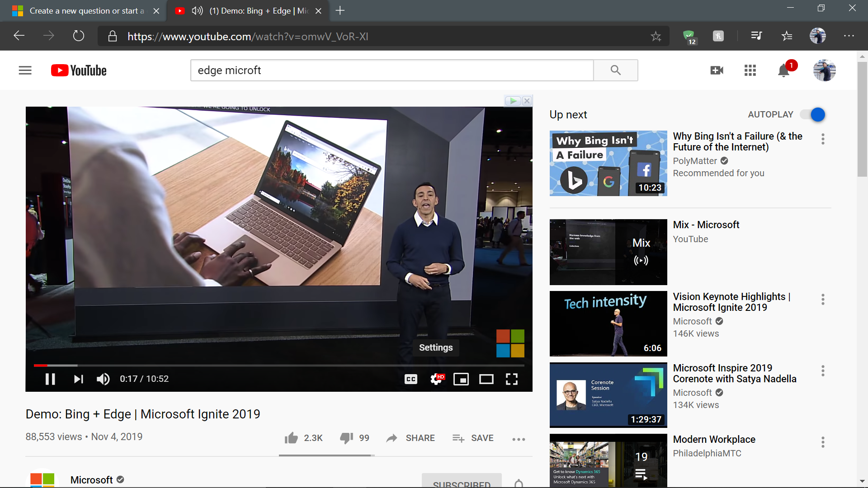
Task: Open video quality settings gear
Action: (437, 379)
